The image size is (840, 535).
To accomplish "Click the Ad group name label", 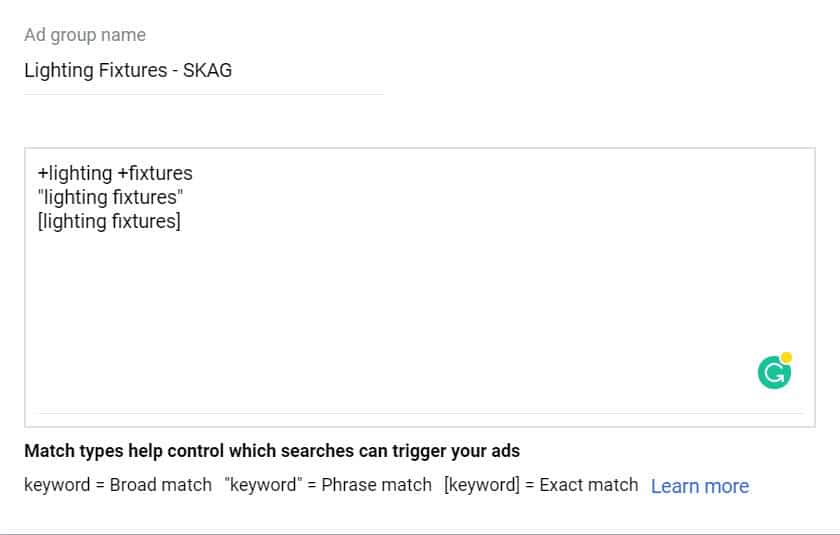I will [85, 35].
